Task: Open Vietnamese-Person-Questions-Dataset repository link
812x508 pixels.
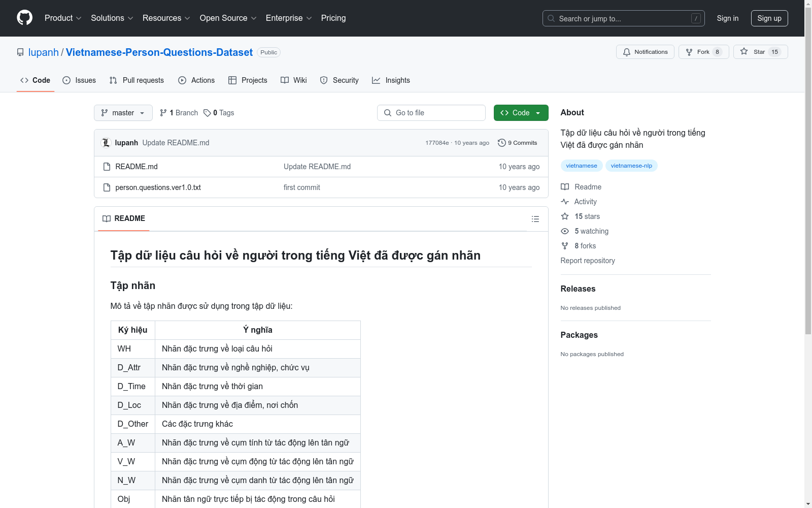Action: click(x=159, y=52)
